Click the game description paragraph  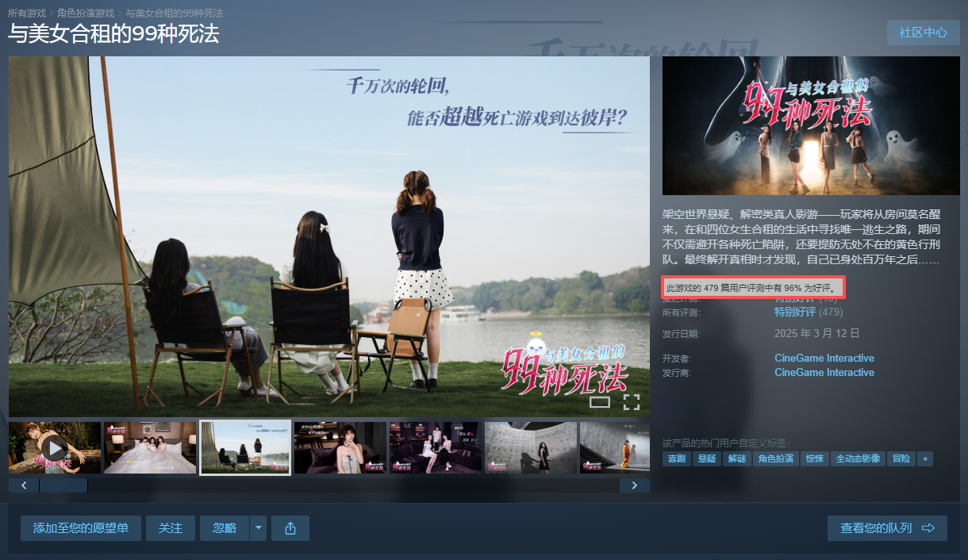click(x=801, y=237)
